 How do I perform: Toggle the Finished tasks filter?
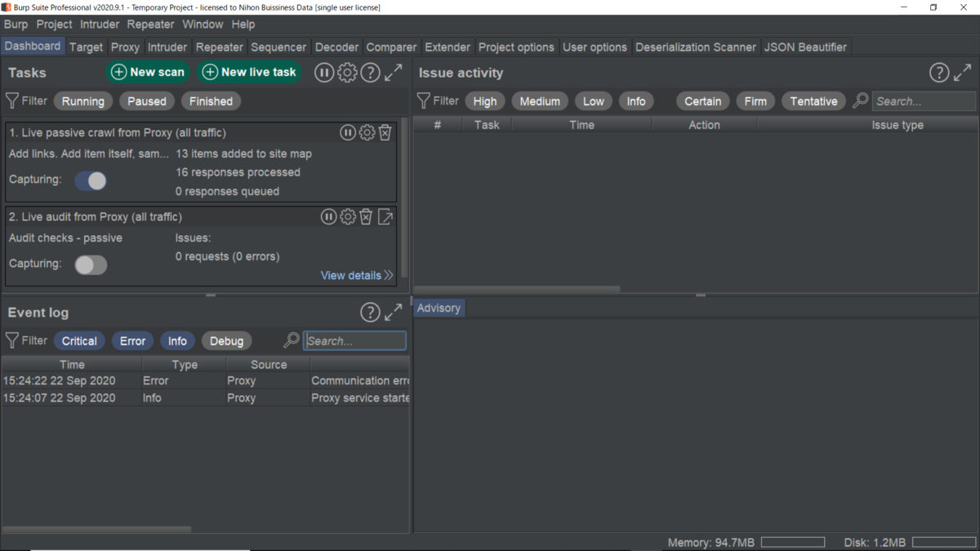211,101
